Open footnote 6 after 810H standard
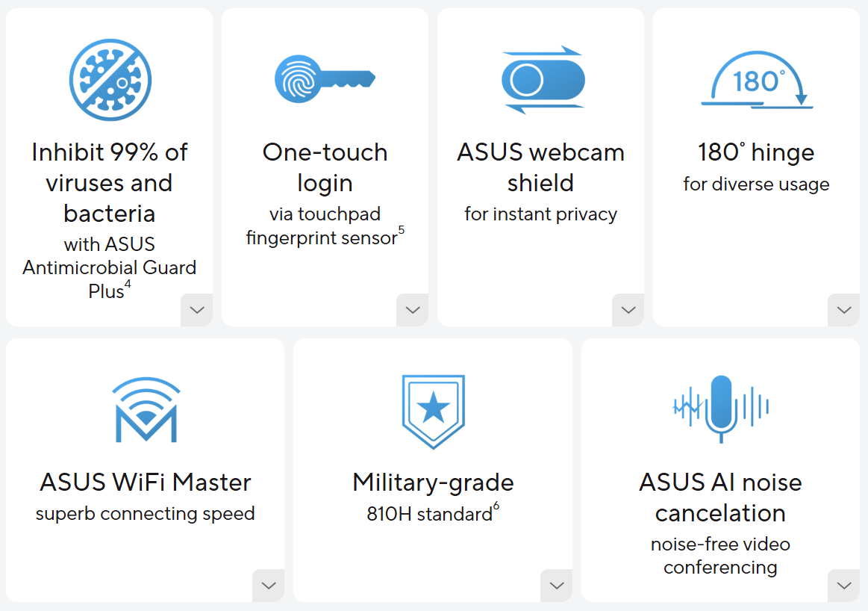 (x=496, y=506)
